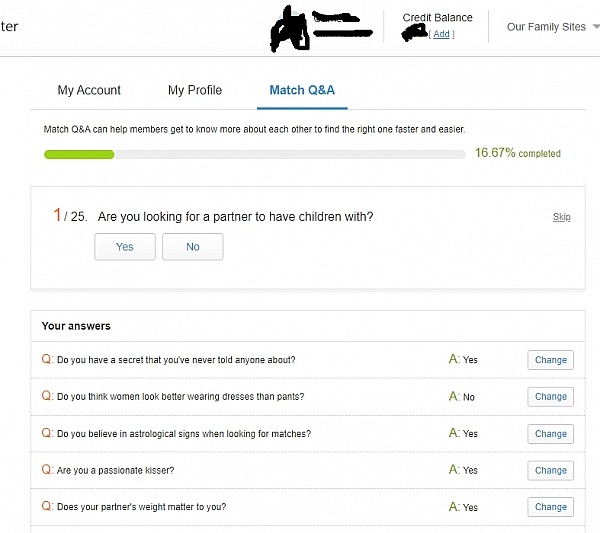Change answer for dresses versus pants question
The width and height of the screenshot is (600, 533).
(550, 397)
